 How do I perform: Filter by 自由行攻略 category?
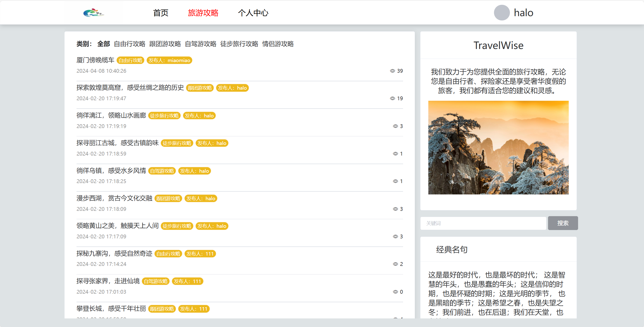[x=130, y=44]
